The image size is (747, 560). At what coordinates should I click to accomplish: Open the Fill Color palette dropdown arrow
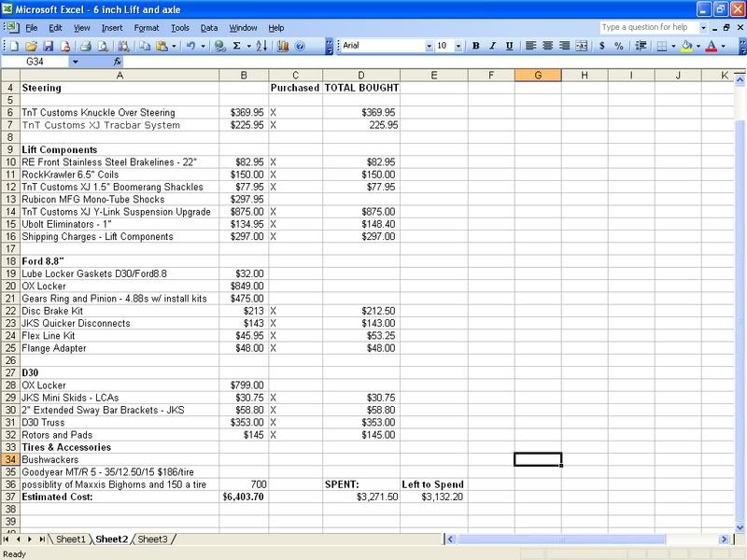click(x=698, y=46)
